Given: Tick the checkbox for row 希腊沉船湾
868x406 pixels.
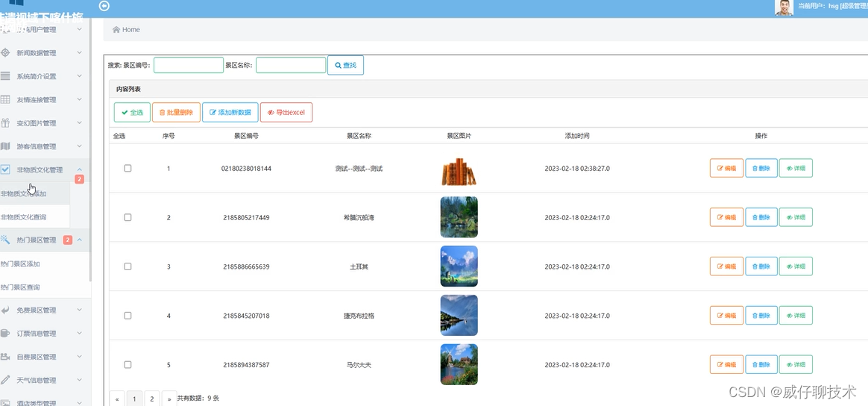Looking at the screenshot, I should point(128,218).
